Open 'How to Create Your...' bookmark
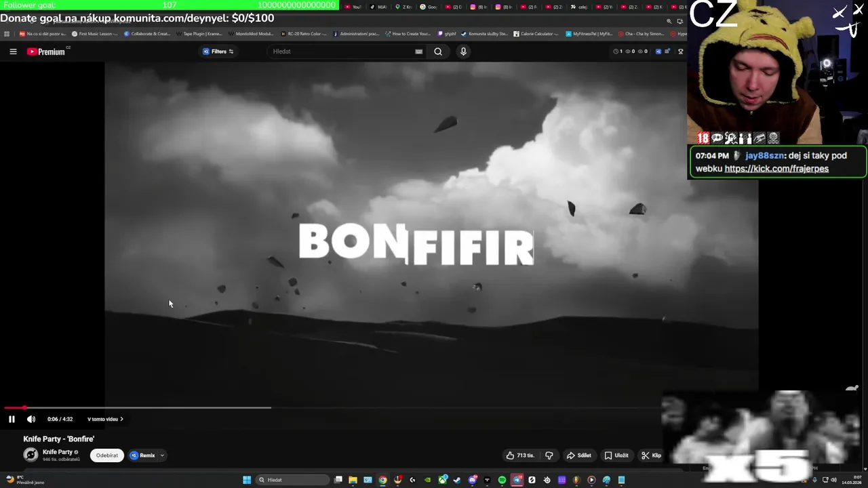 (408, 33)
